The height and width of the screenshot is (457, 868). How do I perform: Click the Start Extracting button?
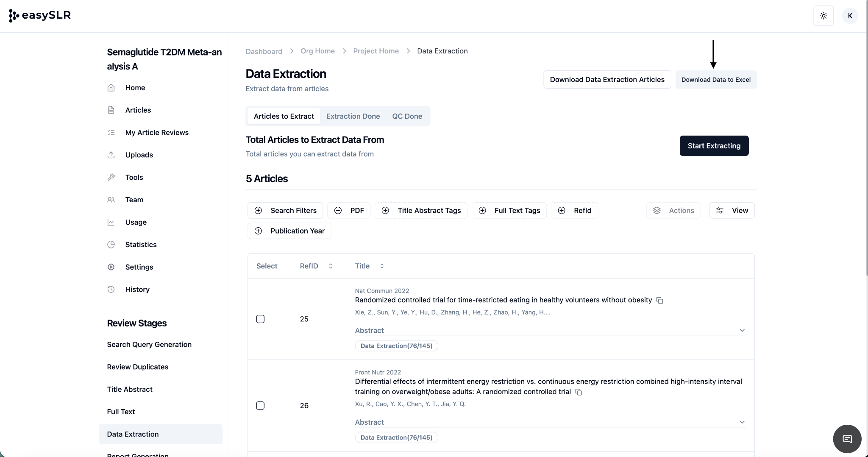(x=714, y=146)
